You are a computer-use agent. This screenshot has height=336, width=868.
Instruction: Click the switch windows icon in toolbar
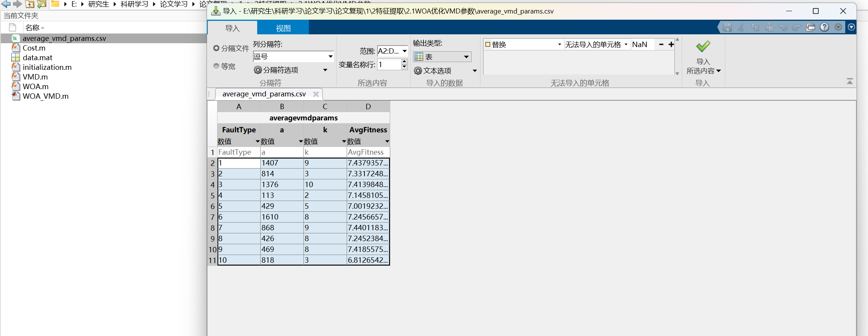[x=811, y=27]
